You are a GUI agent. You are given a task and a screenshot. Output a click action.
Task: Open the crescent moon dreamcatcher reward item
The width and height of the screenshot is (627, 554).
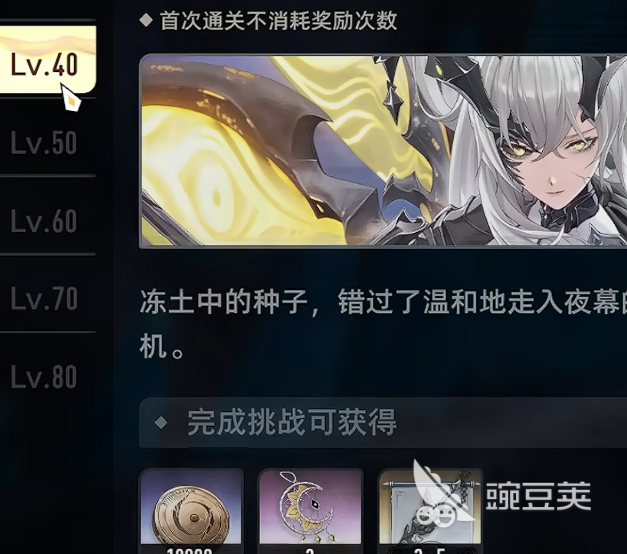(311, 511)
